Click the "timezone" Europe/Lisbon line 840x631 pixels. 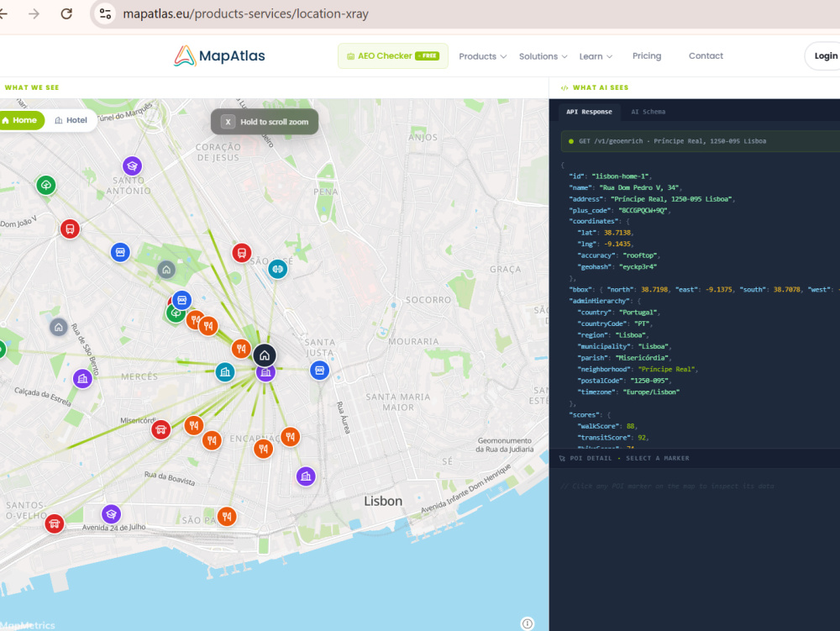point(629,392)
